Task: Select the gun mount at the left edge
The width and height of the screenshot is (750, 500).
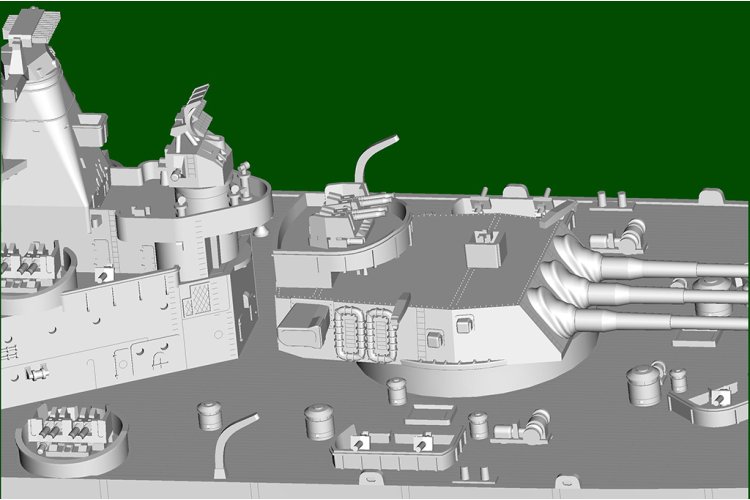Action: point(22,265)
